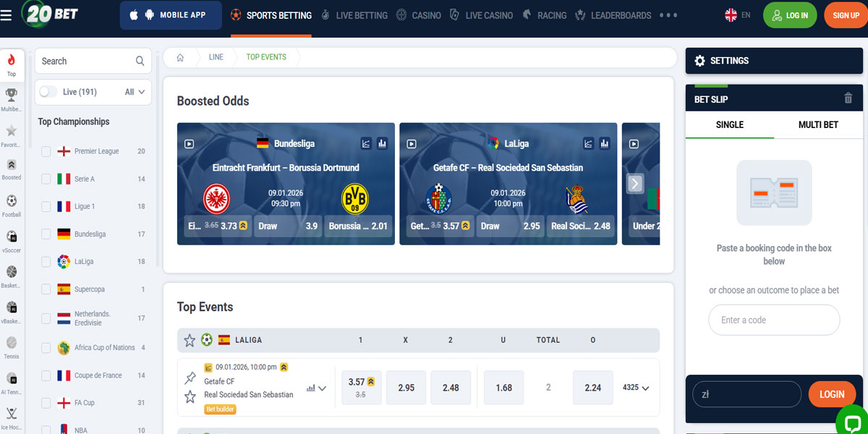Click the Enter a code field
The height and width of the screenshot is (434, 868).
coord(774,320)
